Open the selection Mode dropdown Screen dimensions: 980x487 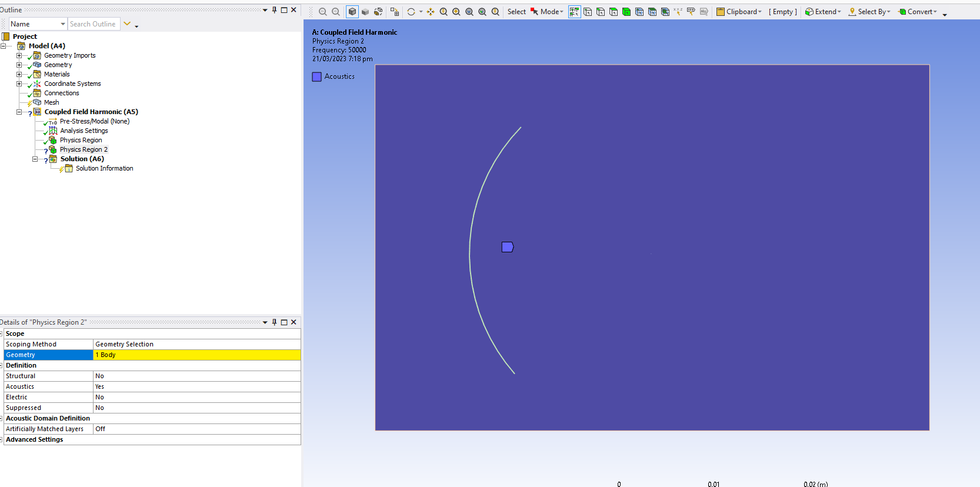point(547,12)
